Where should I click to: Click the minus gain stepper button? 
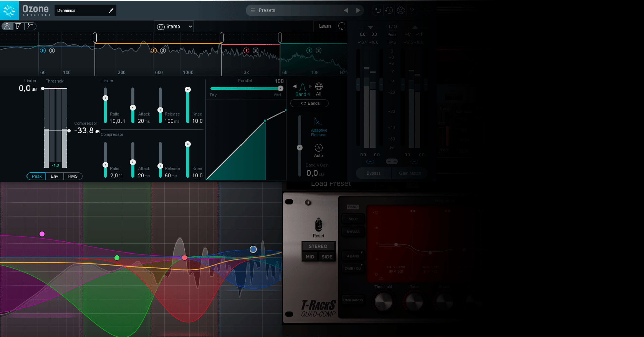389,162
